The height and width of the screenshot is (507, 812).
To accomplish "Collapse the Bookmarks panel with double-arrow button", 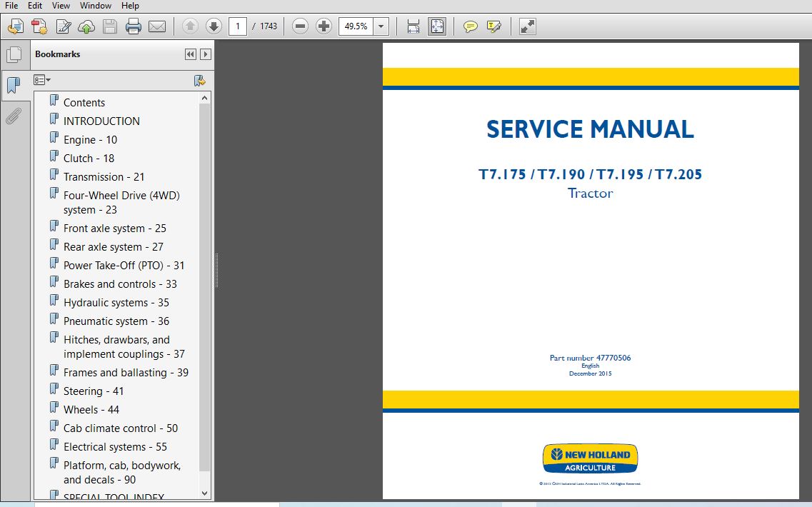I will (x=191, y=54).
